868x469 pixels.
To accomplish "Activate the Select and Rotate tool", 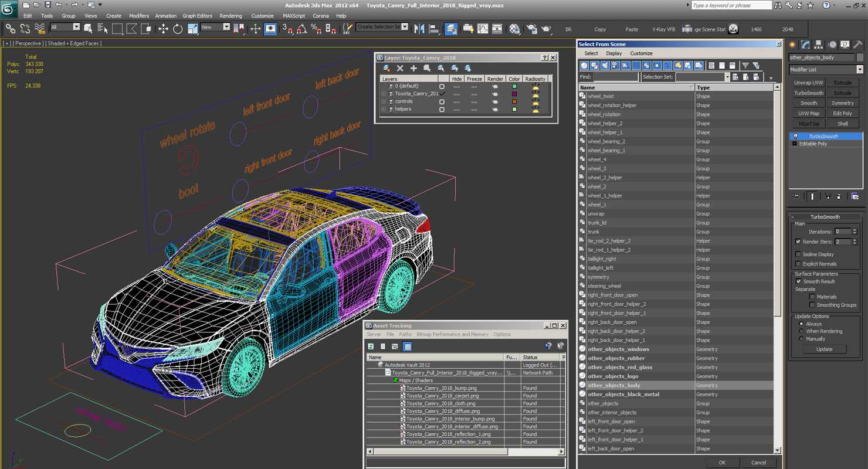I will coord(178,29).
